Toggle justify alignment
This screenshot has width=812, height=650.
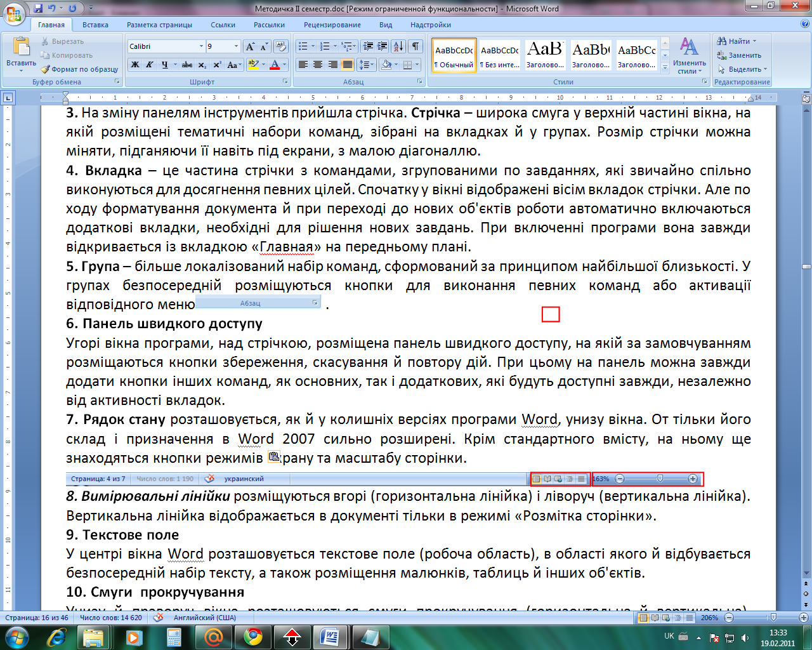[x=347, y=65]
